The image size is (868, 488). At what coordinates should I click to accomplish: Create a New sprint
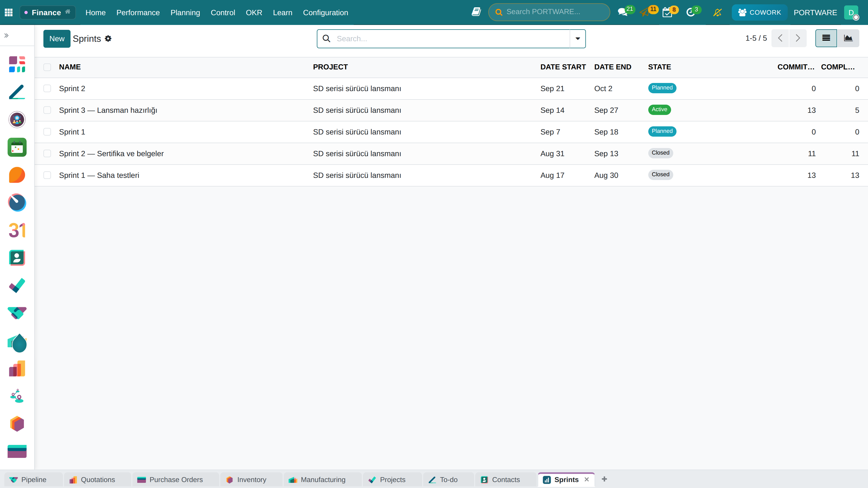pos(57,39)
